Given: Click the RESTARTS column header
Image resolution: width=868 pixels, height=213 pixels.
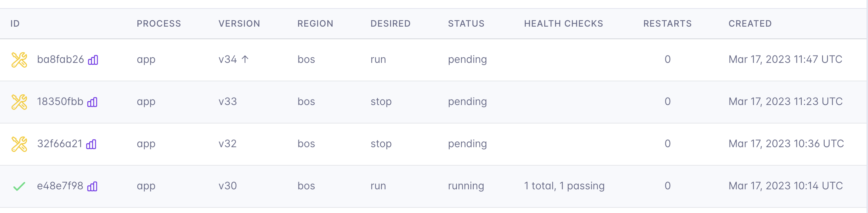Looking at the screenshot, I should tap(667, 24).
